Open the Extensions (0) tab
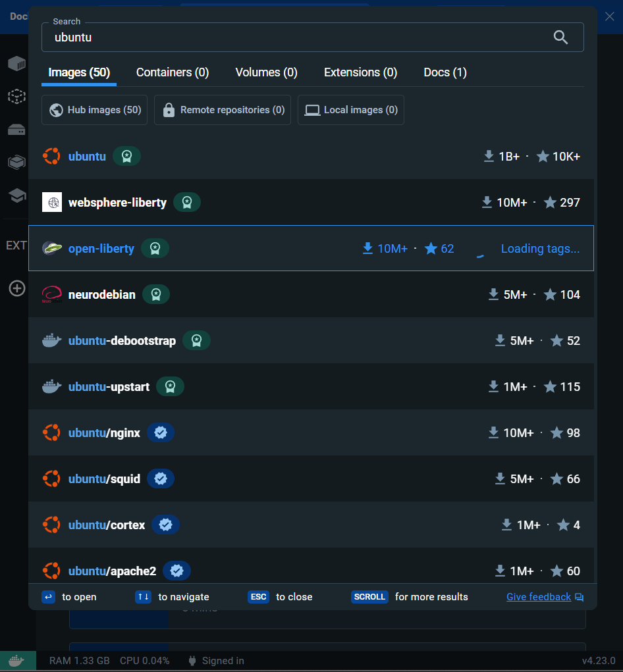Viewport: 623px width, 672px height. coord(360,72)
